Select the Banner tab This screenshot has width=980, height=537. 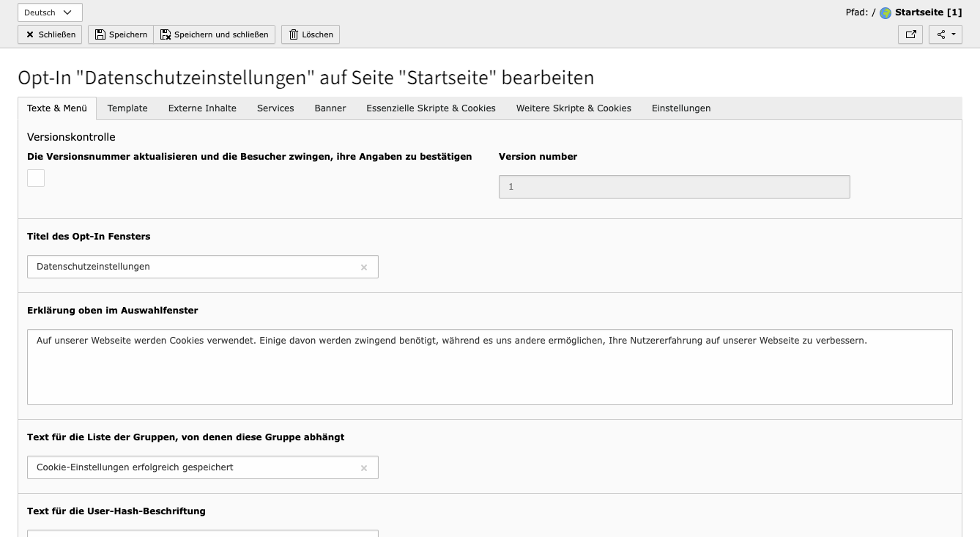[x=330, y=108]
